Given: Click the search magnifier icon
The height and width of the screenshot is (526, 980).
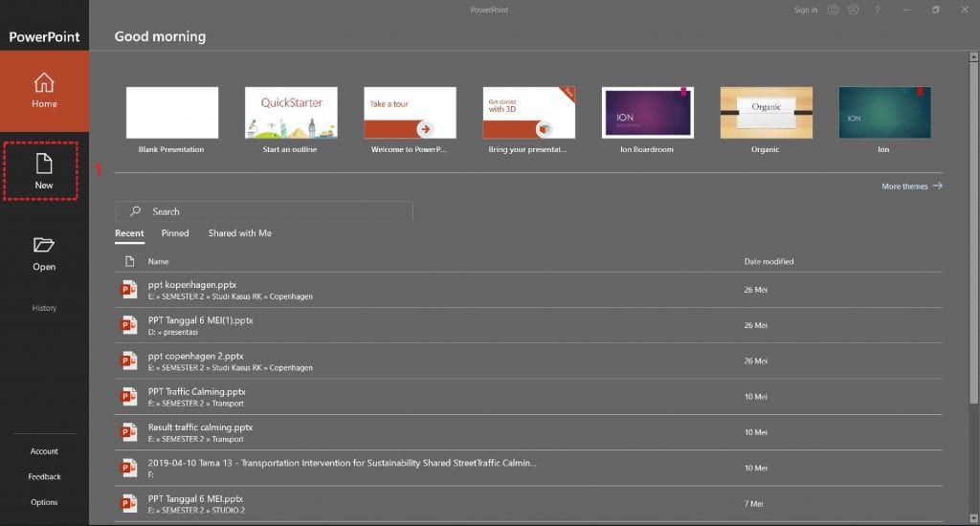Looking at the screenshot, I should coord(135,211).
